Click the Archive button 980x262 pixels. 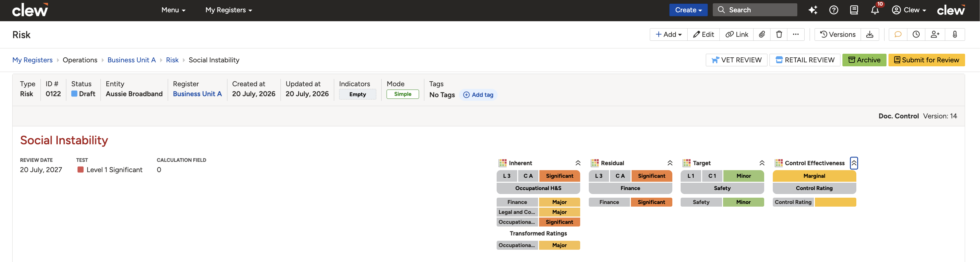864,60
